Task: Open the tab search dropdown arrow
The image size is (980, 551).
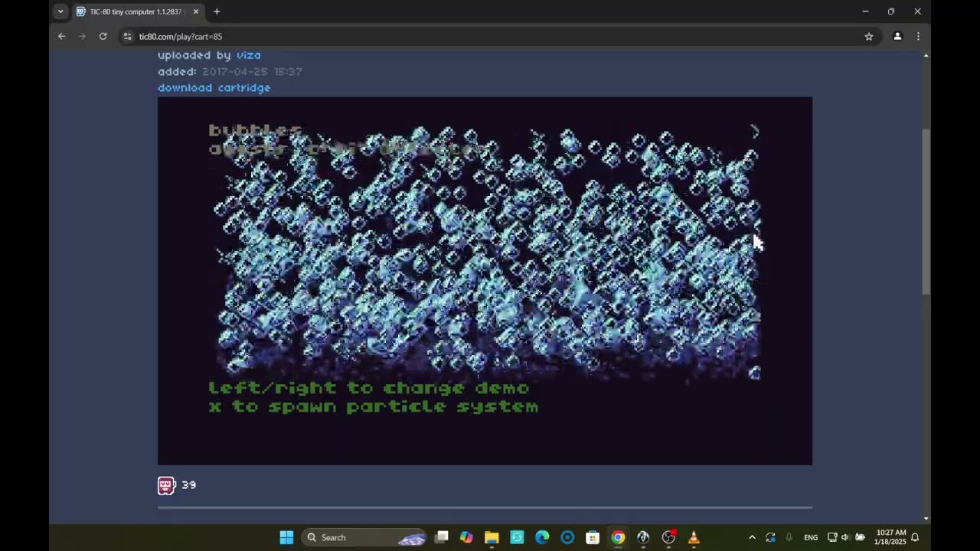Action: (x=60, y=11)
